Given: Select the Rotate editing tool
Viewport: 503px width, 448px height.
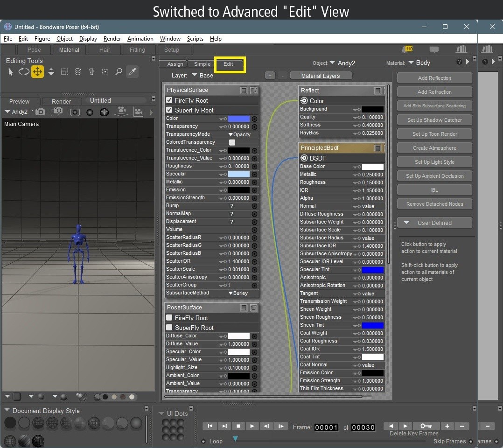Looking at the screenshot, I should 23,71.
